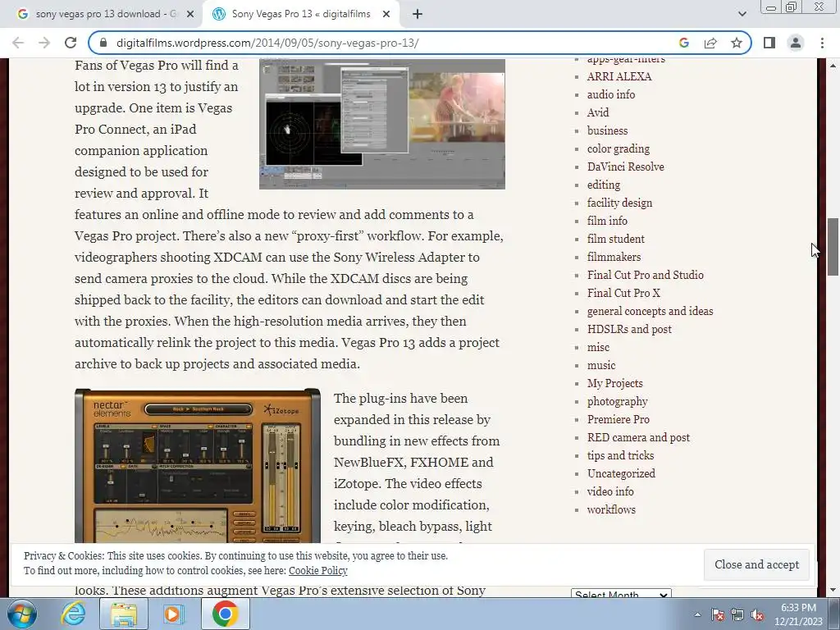Open the HDSLRs and post category
The image size is (840, 630).
click(x=629, y=329)
